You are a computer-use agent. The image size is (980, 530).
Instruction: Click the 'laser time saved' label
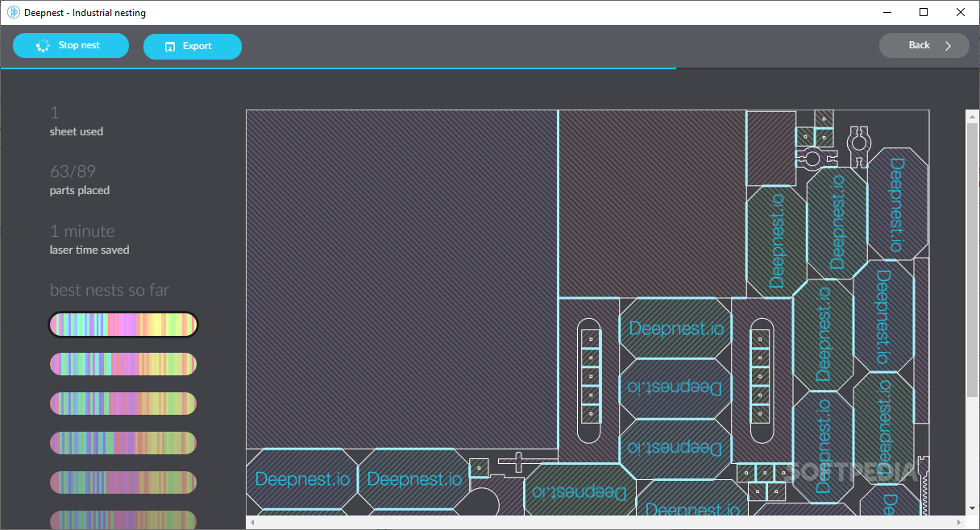89,250
